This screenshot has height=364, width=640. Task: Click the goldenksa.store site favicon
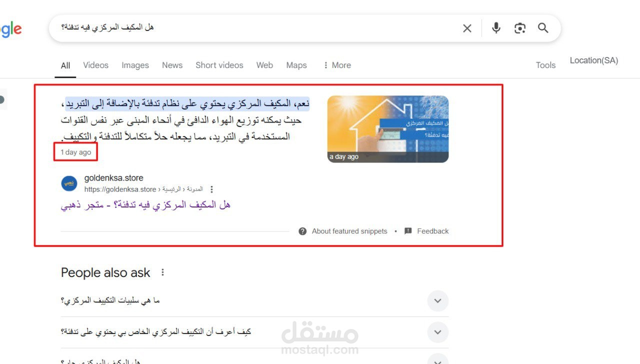point(69,183)
